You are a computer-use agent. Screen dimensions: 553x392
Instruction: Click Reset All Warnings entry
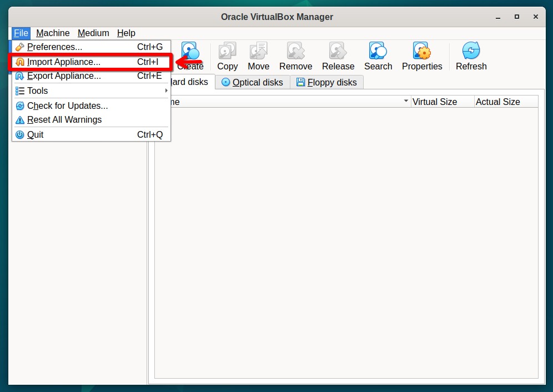(x=91, y=120)
